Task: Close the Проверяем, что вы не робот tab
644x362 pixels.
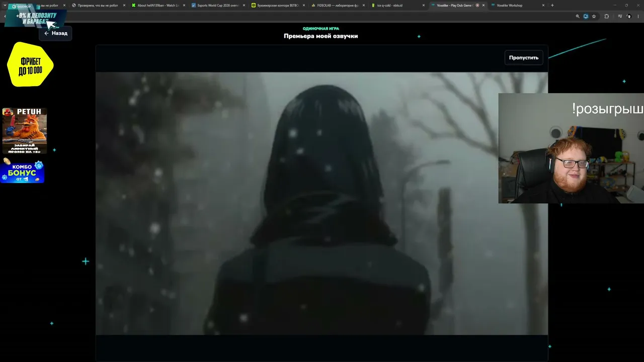Action: tap(124, 6)
